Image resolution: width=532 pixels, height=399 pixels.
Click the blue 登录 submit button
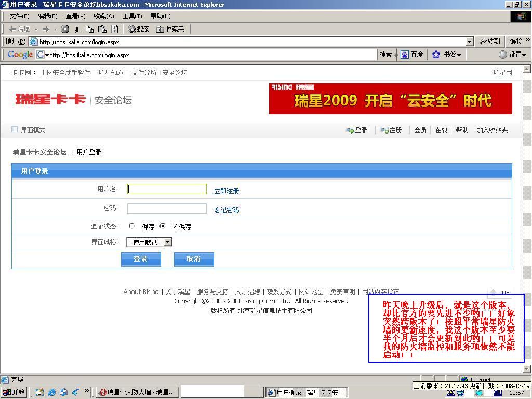(141, 259)
